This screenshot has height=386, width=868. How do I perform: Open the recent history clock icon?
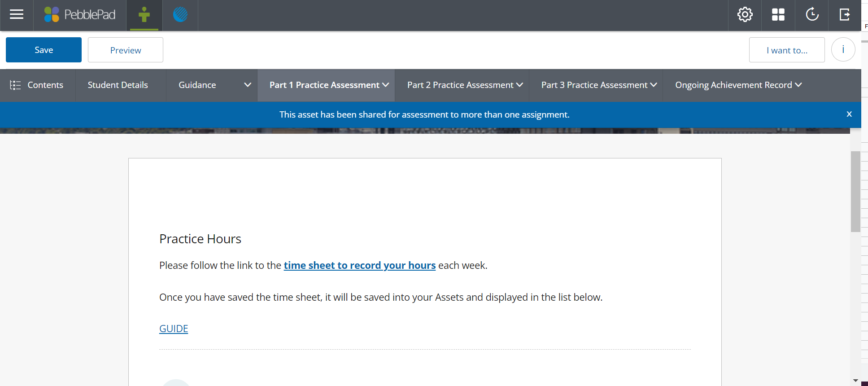[x=811, y=15]
